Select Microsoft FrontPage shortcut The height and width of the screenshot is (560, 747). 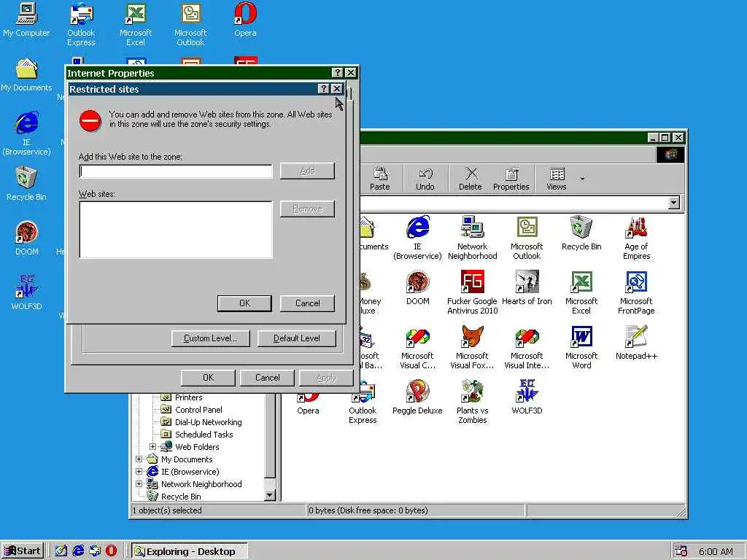(x=636, y=292)
